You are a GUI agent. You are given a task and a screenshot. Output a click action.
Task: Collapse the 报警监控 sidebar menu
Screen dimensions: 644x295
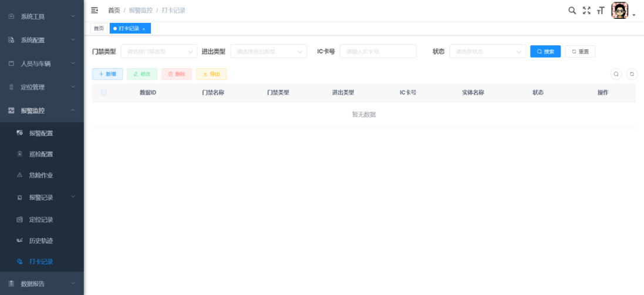pos(41,110)
